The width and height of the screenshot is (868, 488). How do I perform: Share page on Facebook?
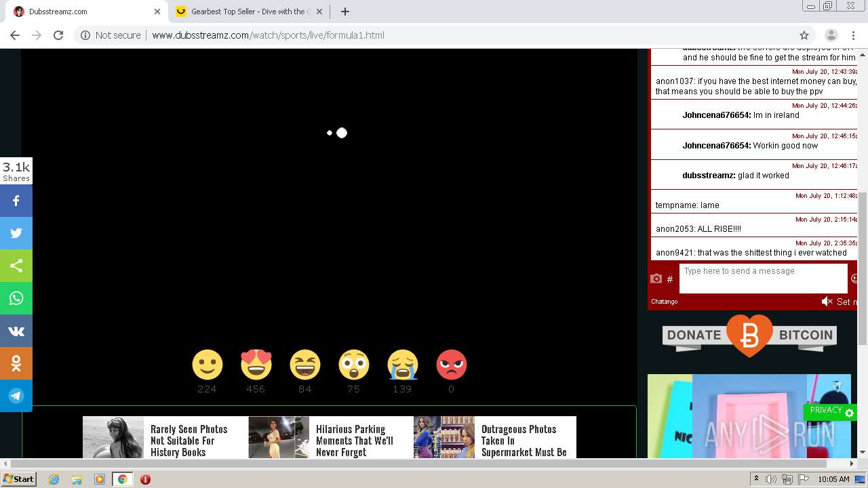tap(16, 201)
